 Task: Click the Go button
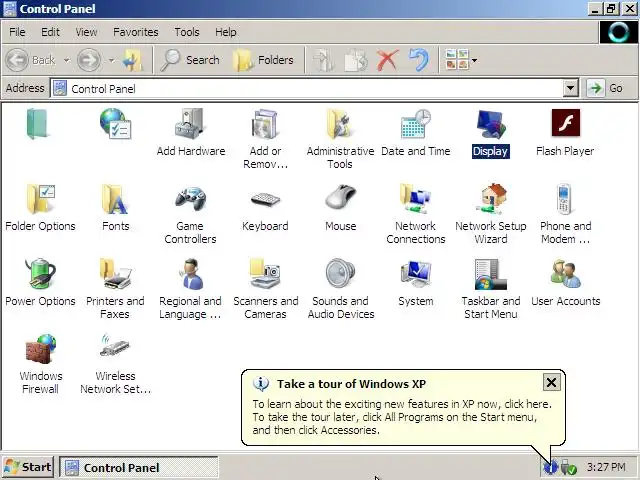(606, 88)
